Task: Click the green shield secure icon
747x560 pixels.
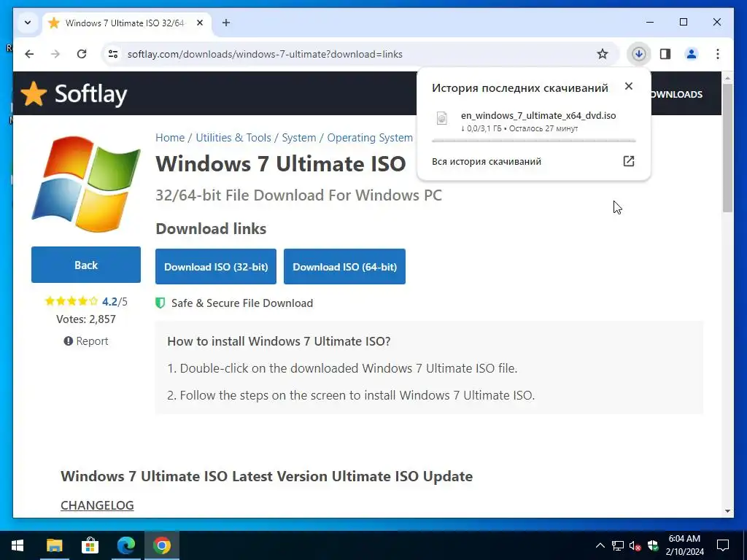Action: 160,303
